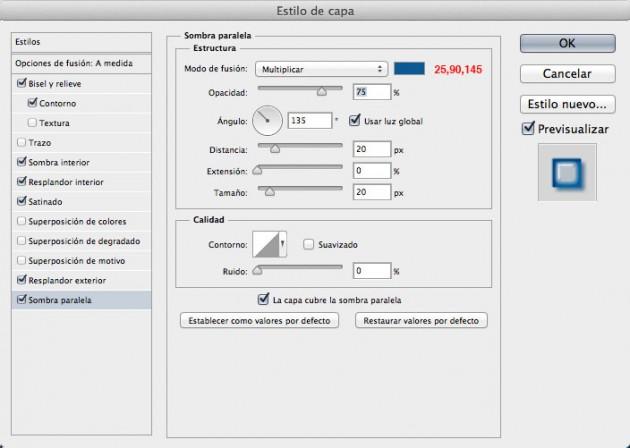Click the Distancia px field
630x448 pixels.
pos(372,149)
